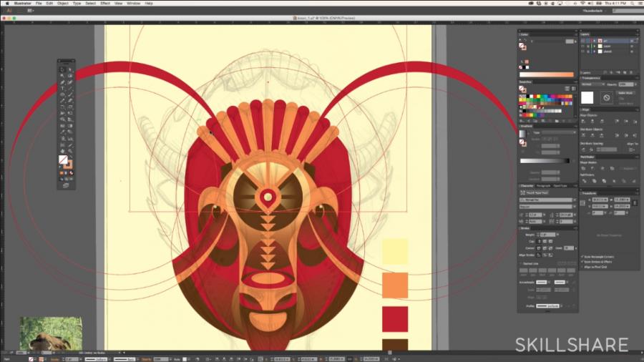Open the font family dropdown
The image size is (644, 362).
point(547,200)
